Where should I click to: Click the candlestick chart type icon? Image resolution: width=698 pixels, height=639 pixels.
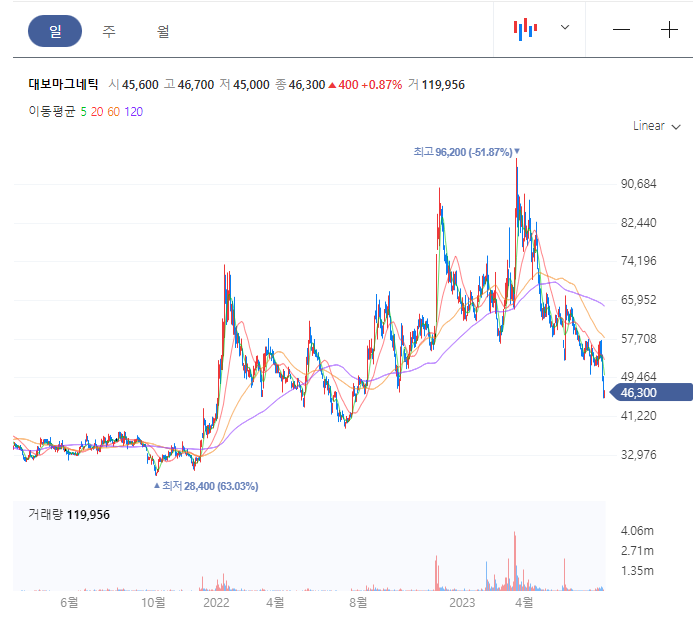click(x=525, y=29)
